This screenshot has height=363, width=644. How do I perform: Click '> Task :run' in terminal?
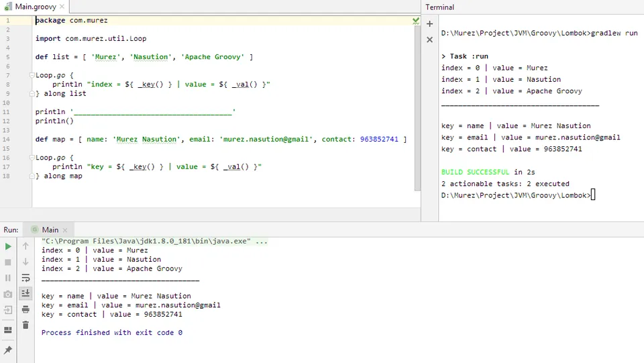pos(464,56)
